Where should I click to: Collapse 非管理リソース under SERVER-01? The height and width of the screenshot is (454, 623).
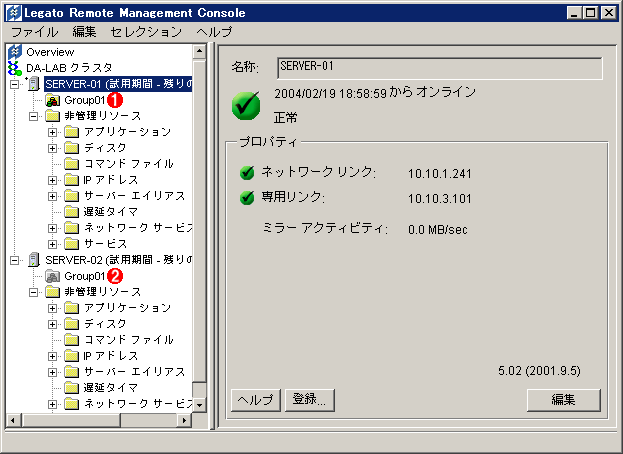coord(34,116)
